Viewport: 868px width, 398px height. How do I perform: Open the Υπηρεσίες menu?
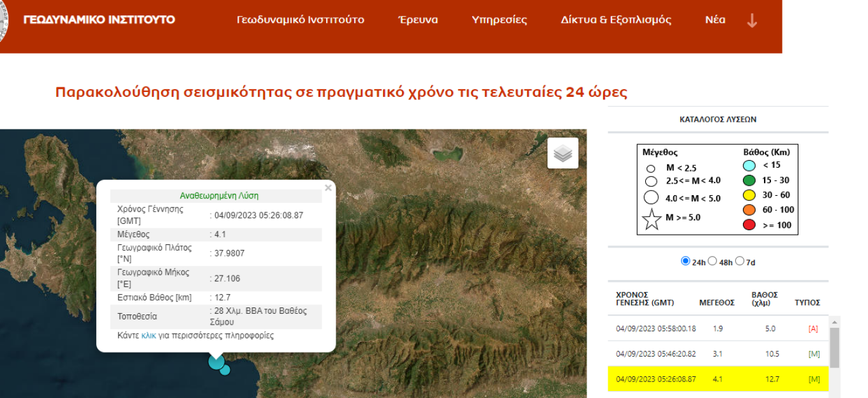[499, 20]
